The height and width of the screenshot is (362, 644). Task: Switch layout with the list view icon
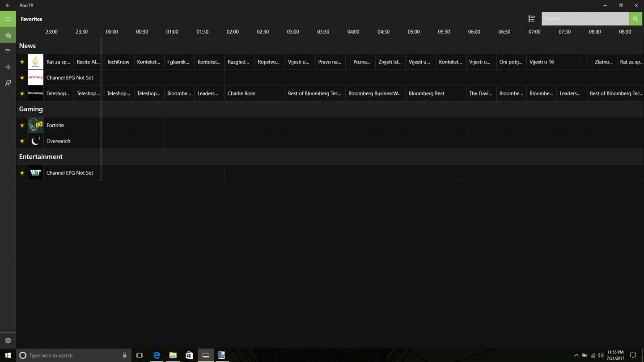tap(532, 19)
